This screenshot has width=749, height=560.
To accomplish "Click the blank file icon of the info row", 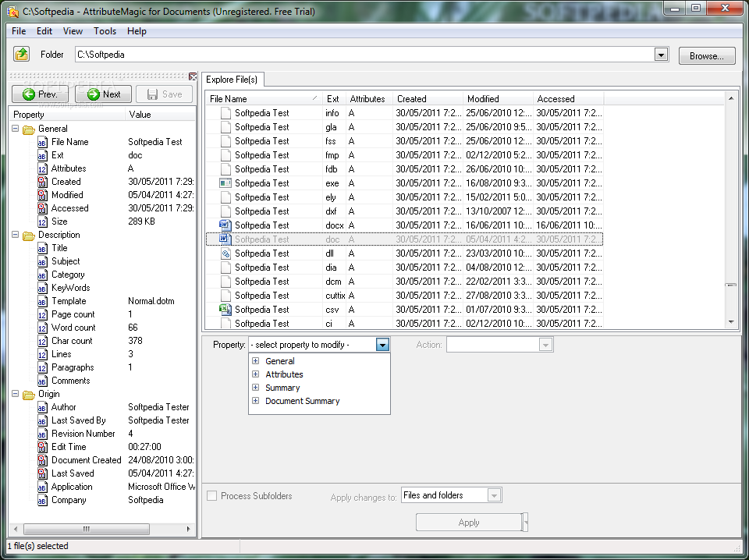I will click(x=226, y=112).
